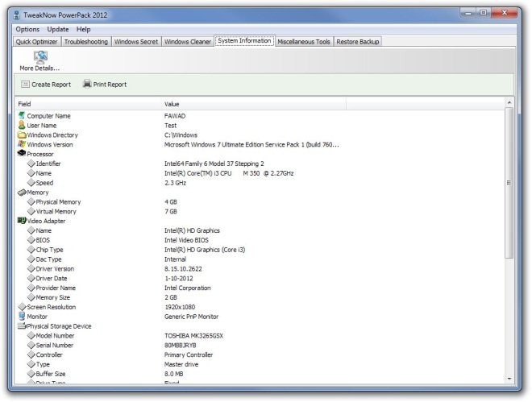Image resolution: width=532 pixels, height=402 pixels.
Task: Select the C:\Windows directory value
Action: 181,135
